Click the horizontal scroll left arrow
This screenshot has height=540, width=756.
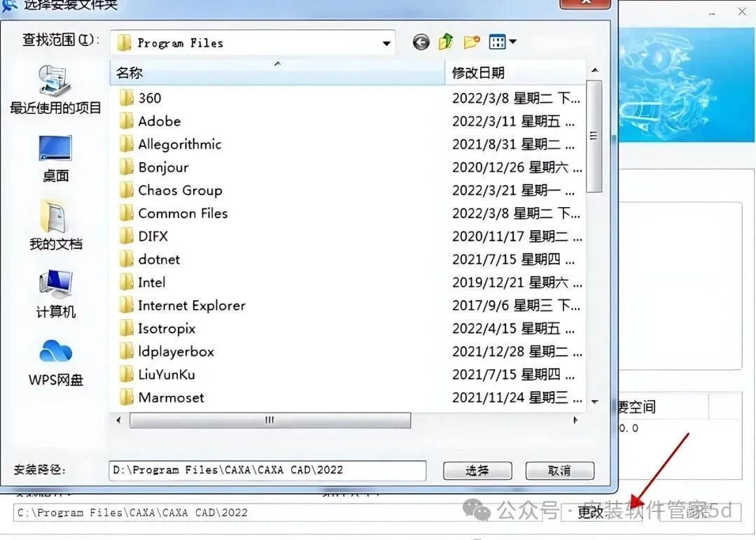118,420
